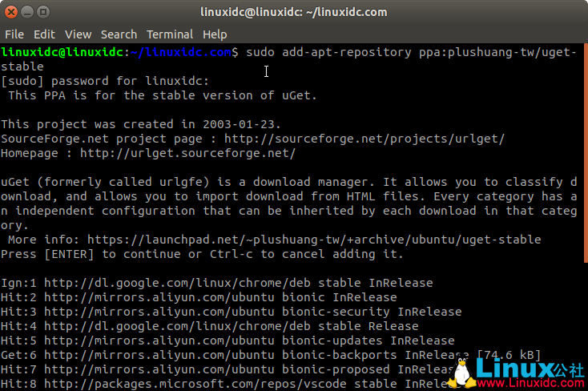Click the terminal vertical scrollbar
The image size is (588, 391).
click(x=586, y=154)
